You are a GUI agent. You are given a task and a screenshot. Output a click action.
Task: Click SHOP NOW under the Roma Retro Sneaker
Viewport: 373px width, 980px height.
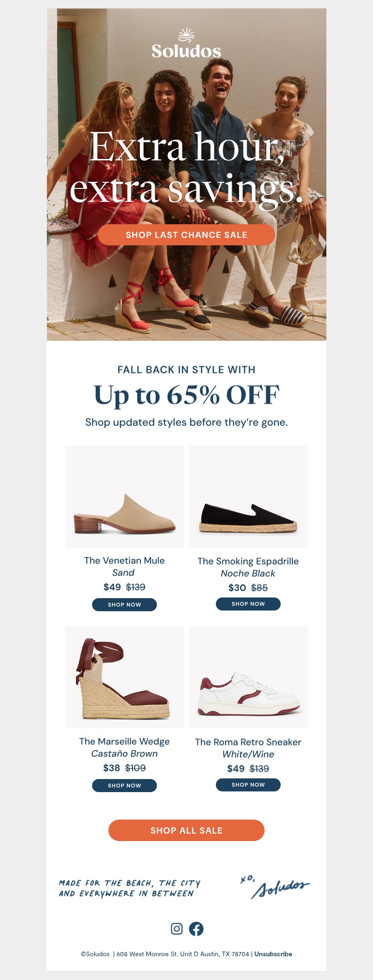coord(248,784)
